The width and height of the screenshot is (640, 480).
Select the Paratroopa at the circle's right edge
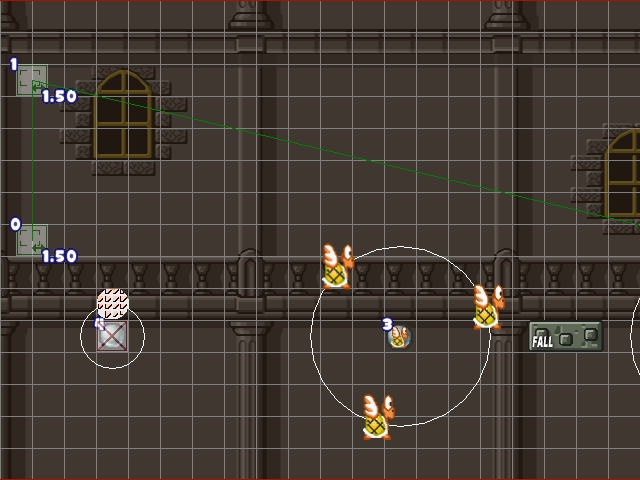(489, 307)
